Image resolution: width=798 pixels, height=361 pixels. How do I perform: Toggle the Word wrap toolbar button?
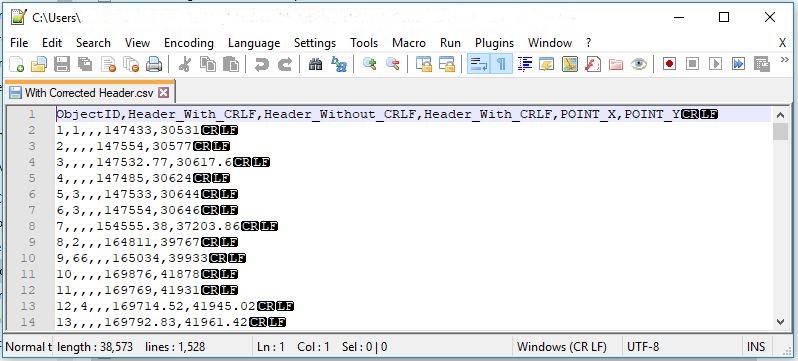point(478,64)
